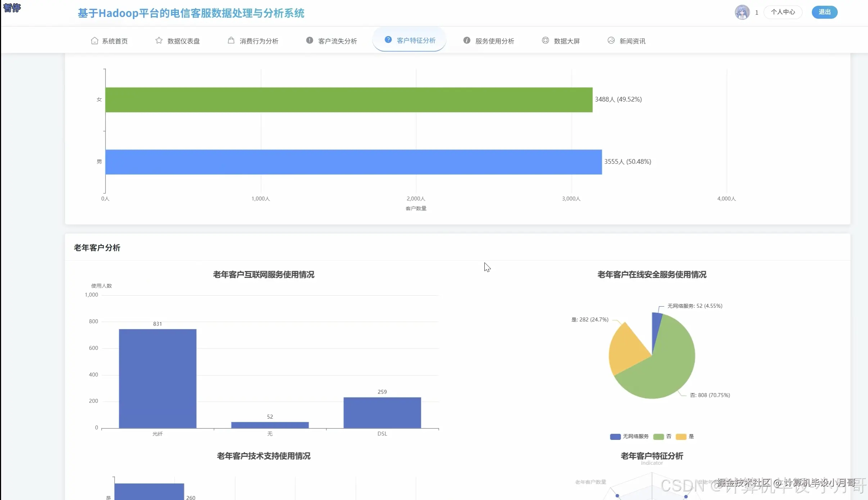
Task: Click the green 女 customer bar
Action: 348,100
